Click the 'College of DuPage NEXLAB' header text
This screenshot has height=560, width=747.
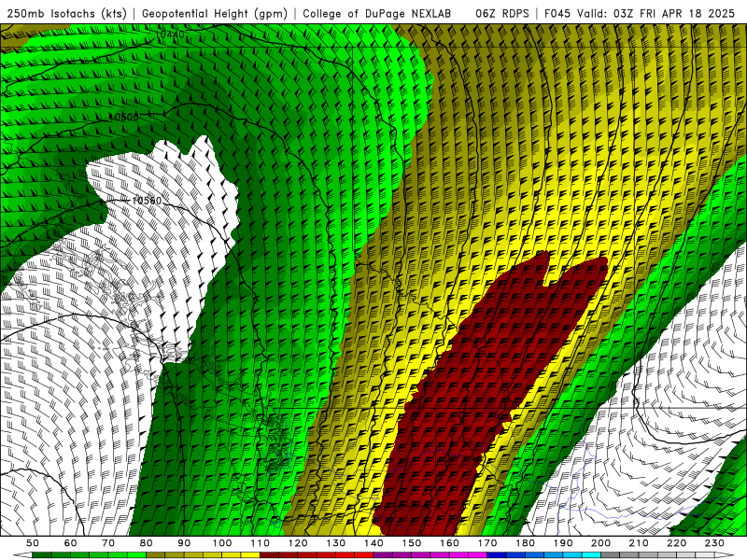coord(376,13)
